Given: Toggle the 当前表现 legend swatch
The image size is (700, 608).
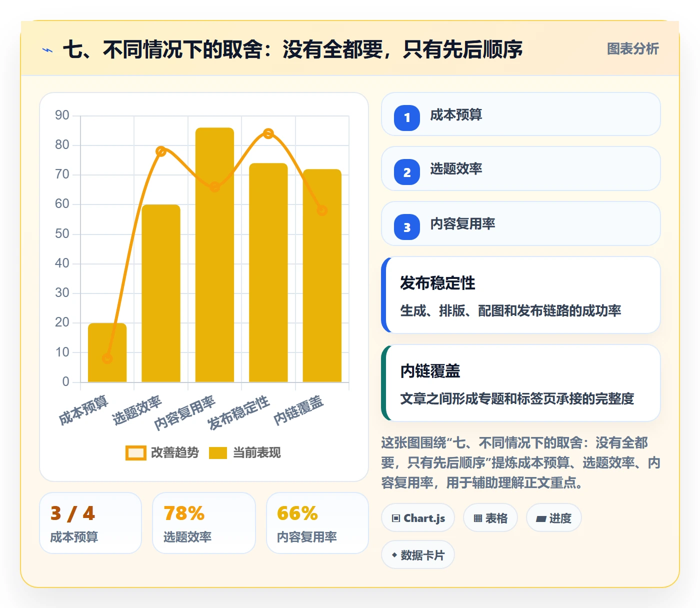Looking at the screenshot, I should pos(218,453).
